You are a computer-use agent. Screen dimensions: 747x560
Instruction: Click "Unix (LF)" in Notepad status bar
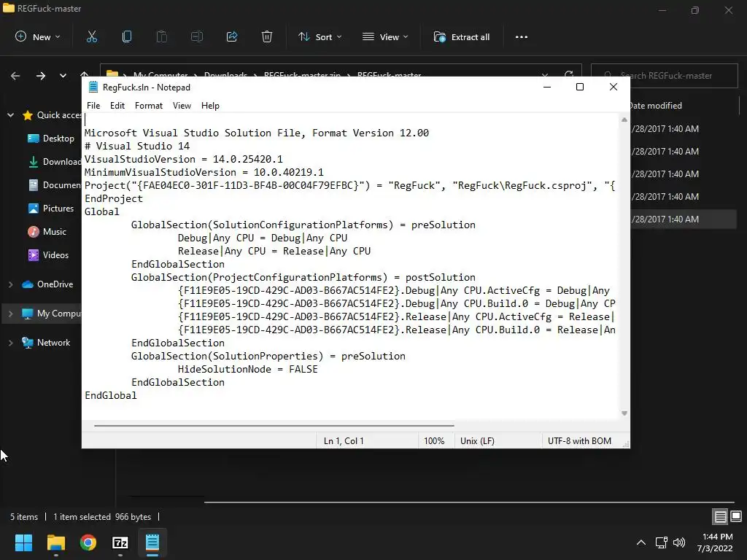pos(477,441)
